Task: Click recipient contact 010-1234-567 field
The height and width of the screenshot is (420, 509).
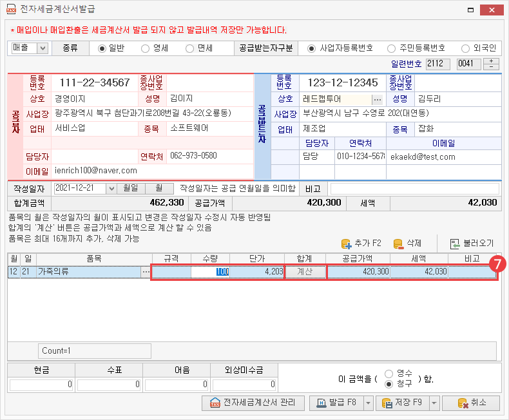Action: coord(360,157)
